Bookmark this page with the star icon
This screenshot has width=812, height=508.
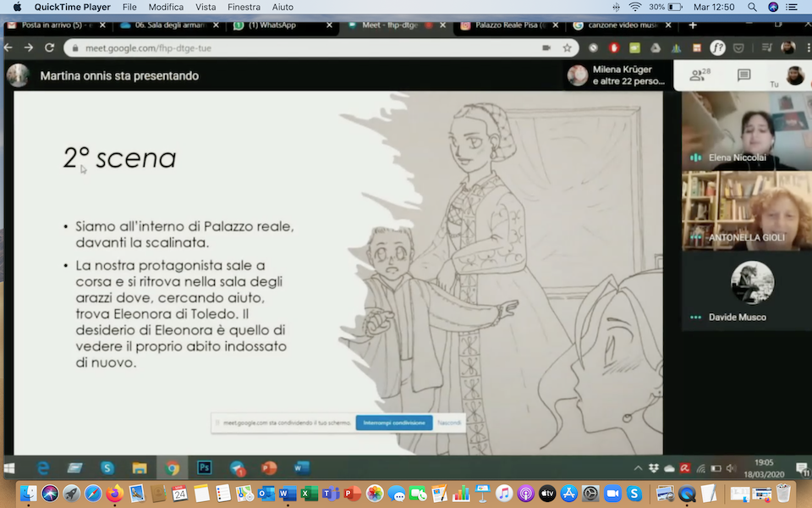pyautogui.click(x=568, y=48)
